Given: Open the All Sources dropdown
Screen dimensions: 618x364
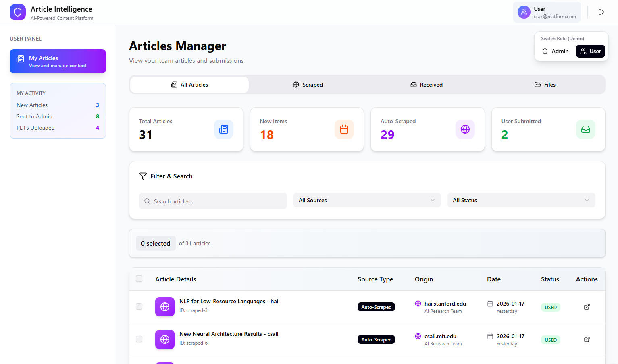Looking at the screenshot, I should [x=367, y=200].
